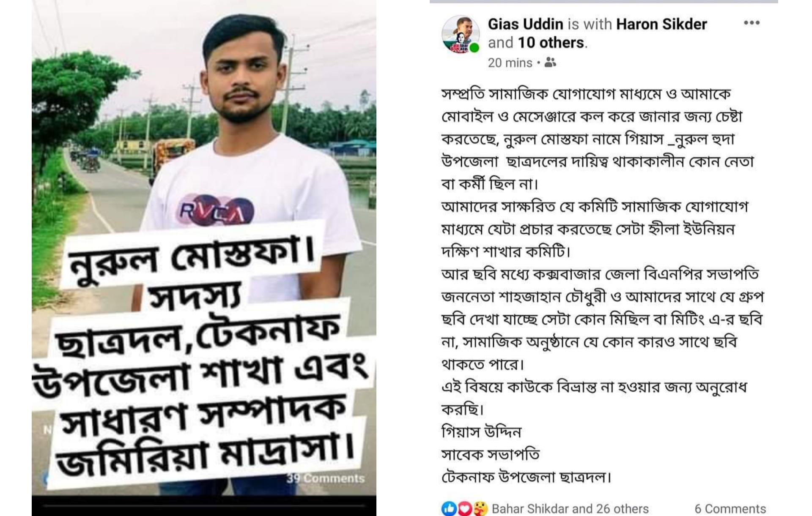Click the signature line 'গিয়াস উদ্দিন'
Screen dimensions: 812x516
click(481, 432)
